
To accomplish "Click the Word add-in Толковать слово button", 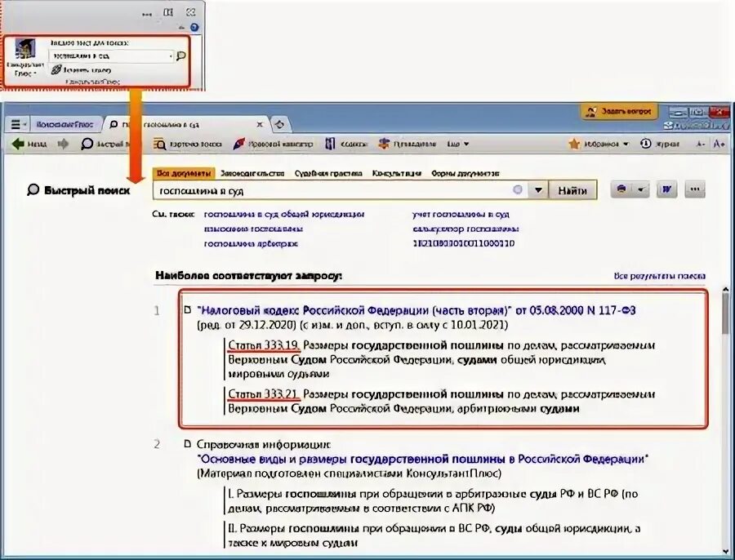I will click(81, 70).
